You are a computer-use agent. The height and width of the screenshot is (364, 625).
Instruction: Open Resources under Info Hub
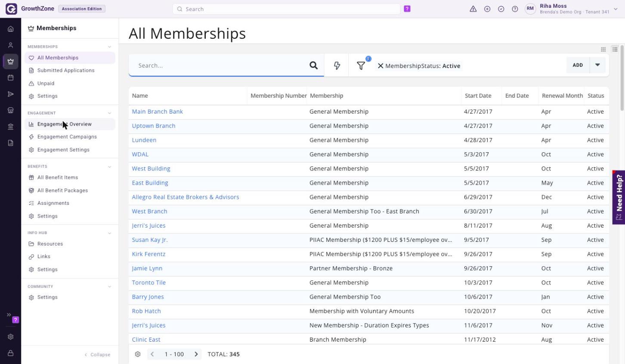[x=70, y=244]
